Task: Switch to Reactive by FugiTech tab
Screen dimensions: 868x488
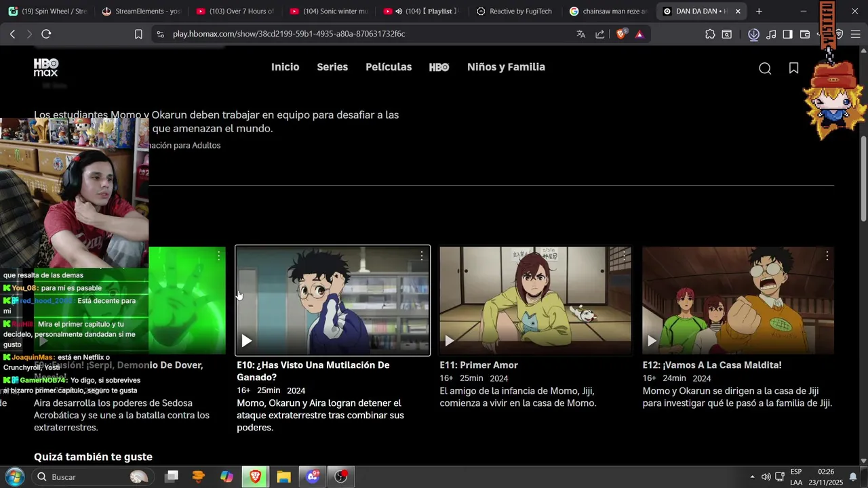Action: coord(515,11)
